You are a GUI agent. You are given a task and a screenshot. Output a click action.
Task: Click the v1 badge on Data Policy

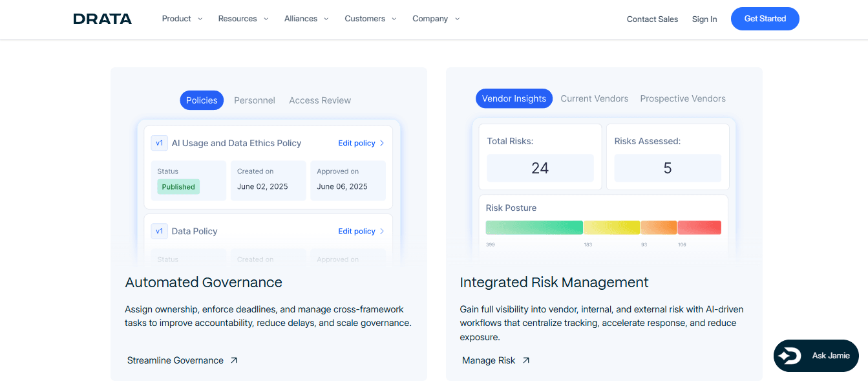[159, 231]
